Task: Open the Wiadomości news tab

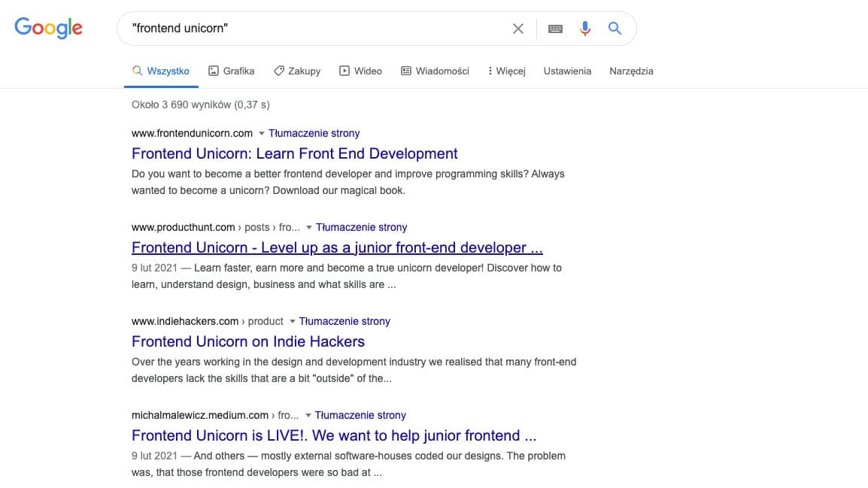Action: tap(435, 71)
